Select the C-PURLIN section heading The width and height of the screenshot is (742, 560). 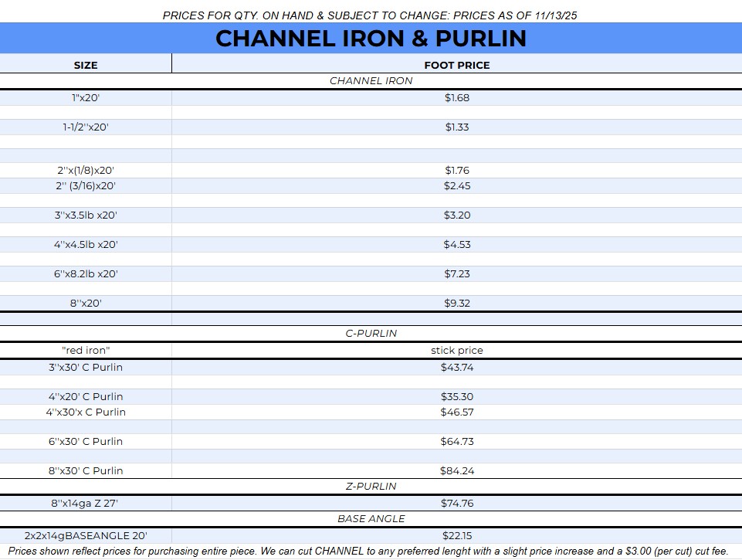(x=371, y=334)
